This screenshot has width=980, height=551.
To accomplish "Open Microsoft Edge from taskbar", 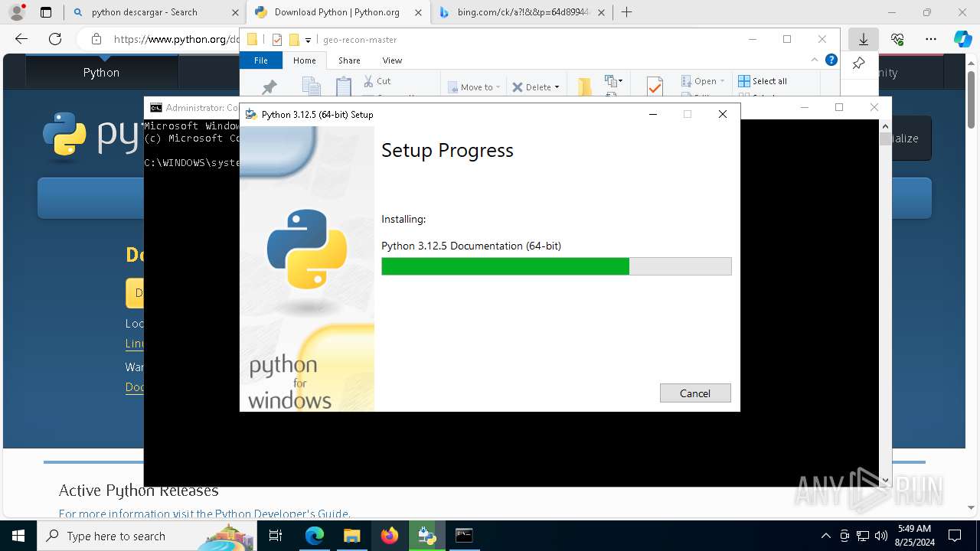I will (x=315, y=536).
